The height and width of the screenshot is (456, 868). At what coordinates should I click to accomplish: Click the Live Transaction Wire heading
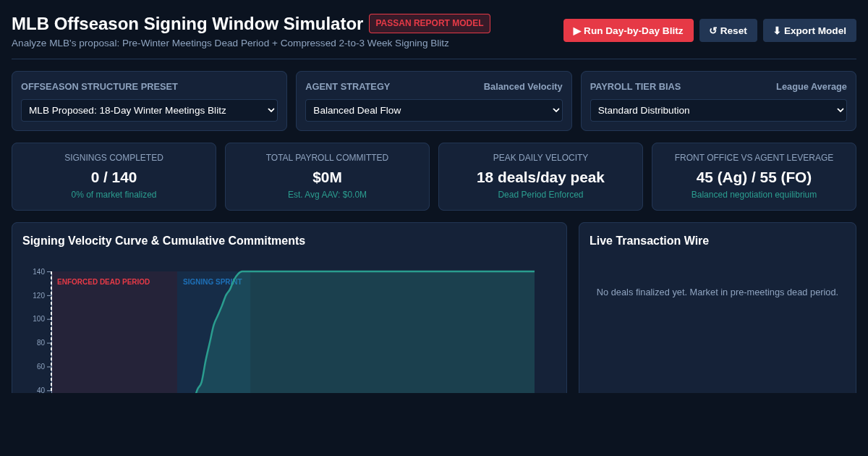click(649, 241)
